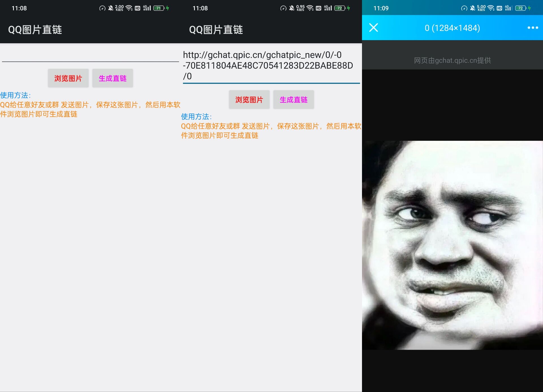Close the image viewer with the X icon

[373, 28]
